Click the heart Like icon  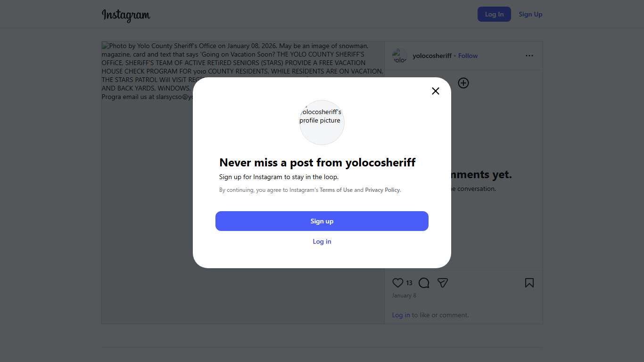click(398, 283)
